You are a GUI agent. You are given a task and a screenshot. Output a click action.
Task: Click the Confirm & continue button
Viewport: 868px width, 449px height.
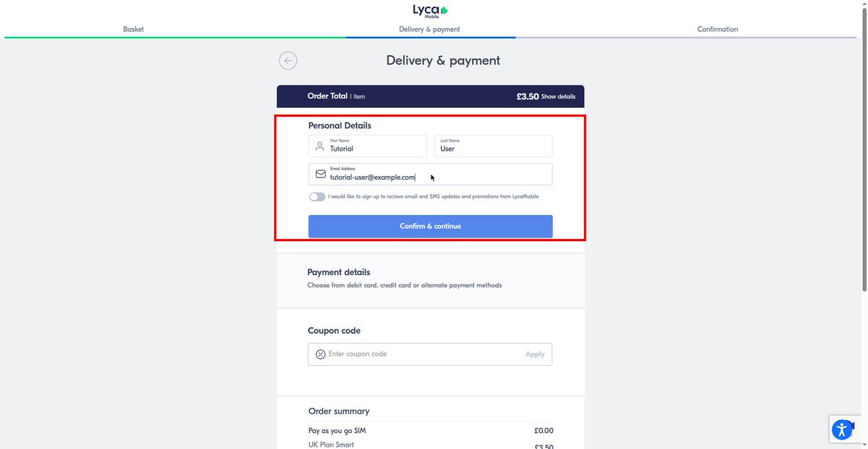point(430,227)
